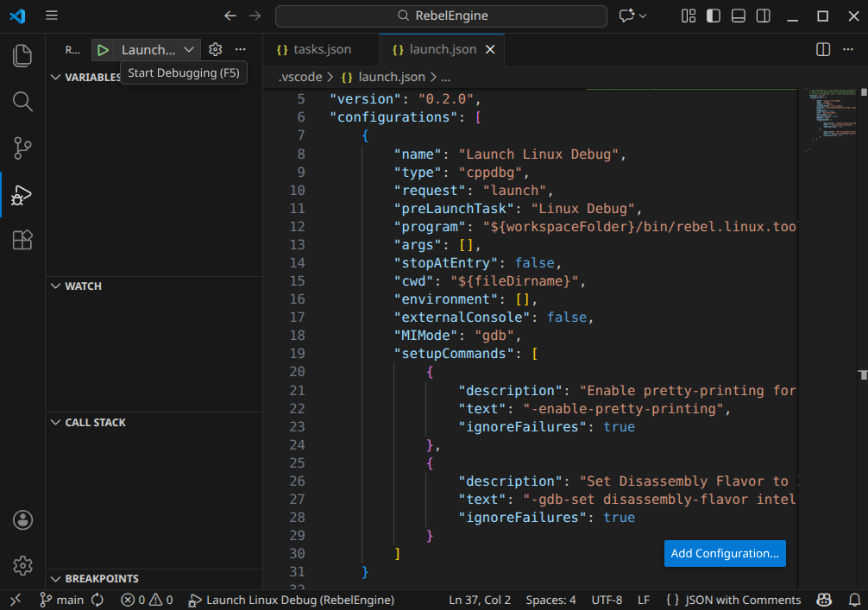Go forward with the right arrow
This screenshot has width=868, height=610.
point(255,16)
